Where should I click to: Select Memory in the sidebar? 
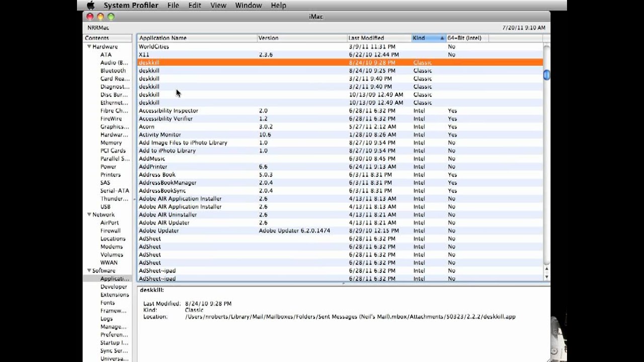pyautogui.click(x=111, y=142)
